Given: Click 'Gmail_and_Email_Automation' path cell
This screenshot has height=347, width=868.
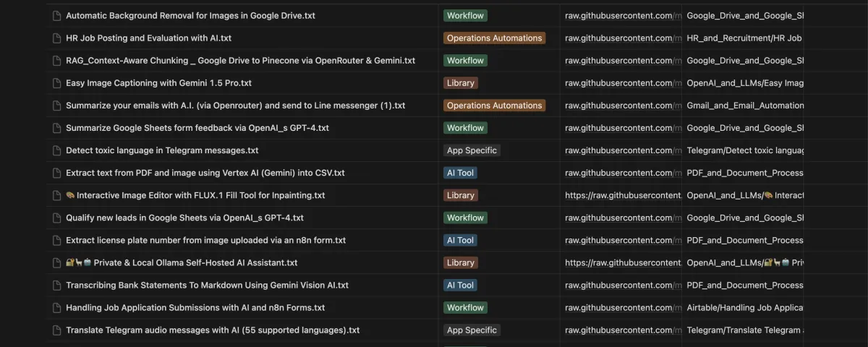Looking at the screenshot, I should pyautogui.click(x=745, y=106).
